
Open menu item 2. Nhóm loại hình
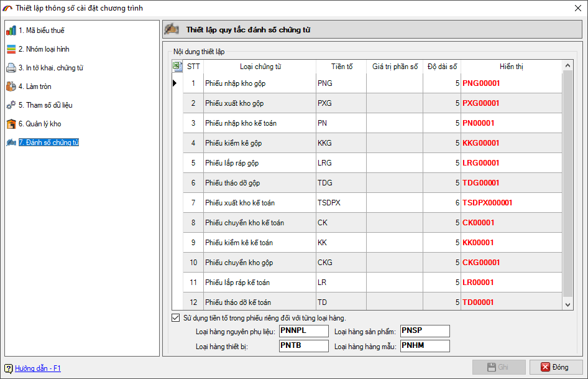[44, 49]
